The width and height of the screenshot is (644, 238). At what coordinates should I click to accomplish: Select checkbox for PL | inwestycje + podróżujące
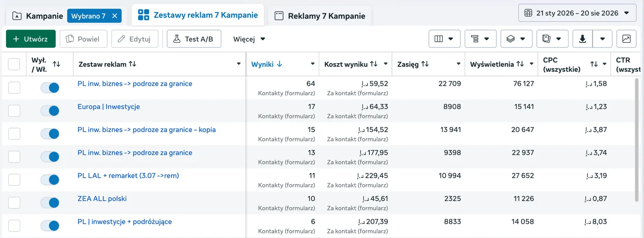point(14,226)
